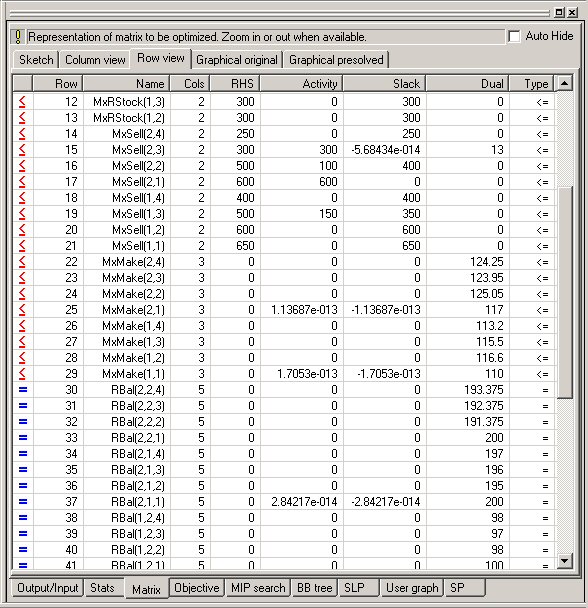Open the Objective bottom tab
This screenshot has width=588, height=608.
[x=197, y=588]
